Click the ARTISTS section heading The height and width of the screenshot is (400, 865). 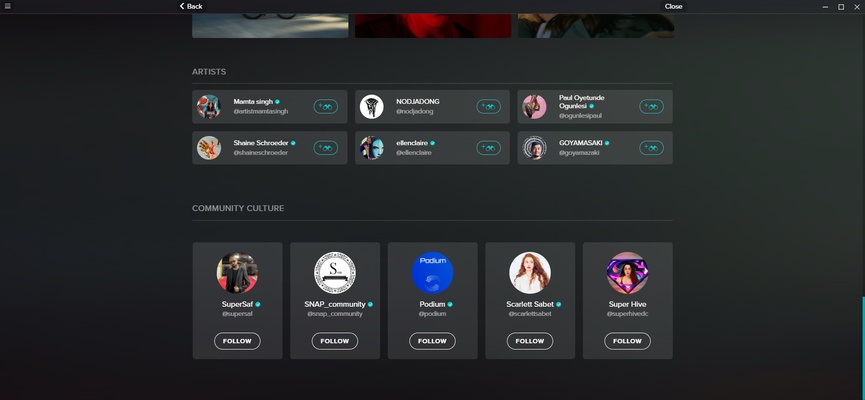pos(209,72)
